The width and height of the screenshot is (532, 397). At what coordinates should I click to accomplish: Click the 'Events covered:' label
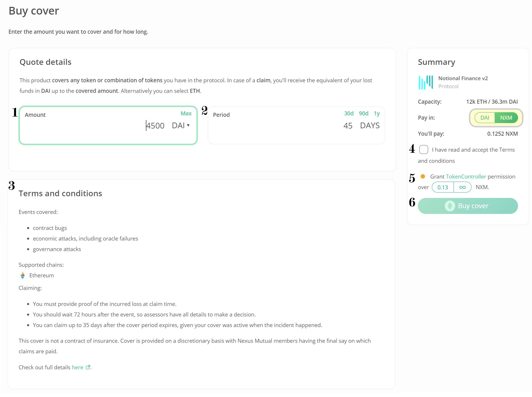coord(38,212)
